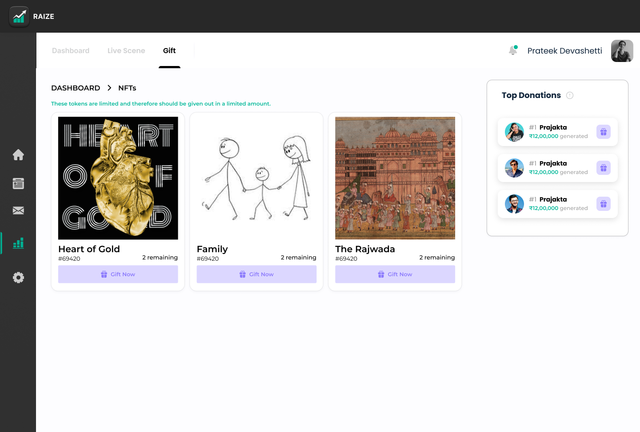
Task: Open the mail envelope sidebar icon
Action: coord(18,210)
